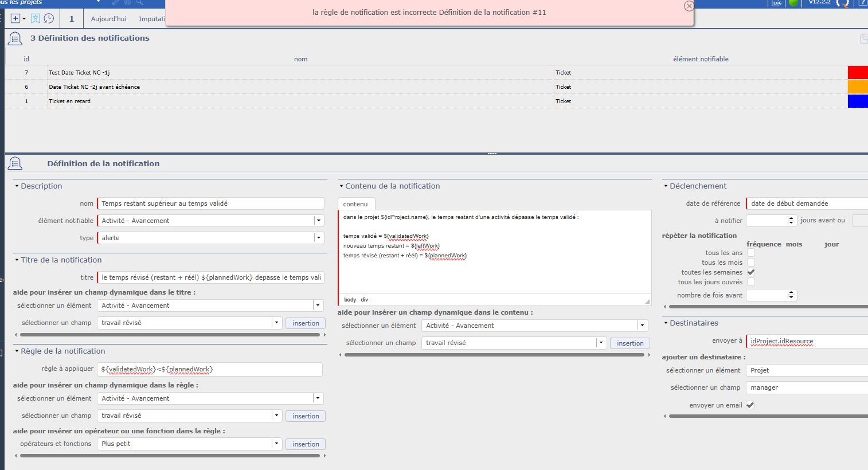Click the notification list icon beside 'Définition des notifications'
The width and height of the screenshot is (868, 470).
tap(15, 38)
